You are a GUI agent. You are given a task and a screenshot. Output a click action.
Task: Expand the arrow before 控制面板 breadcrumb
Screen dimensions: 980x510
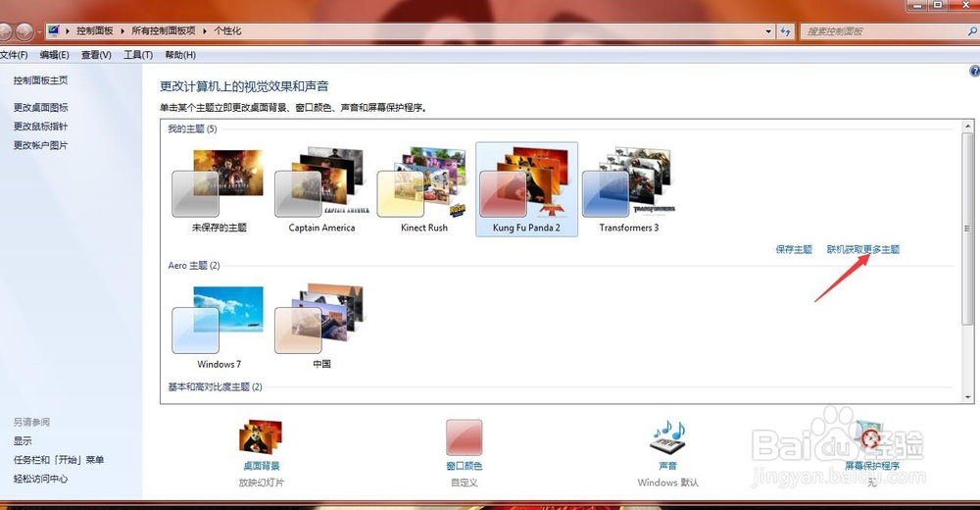coord(68,30)
